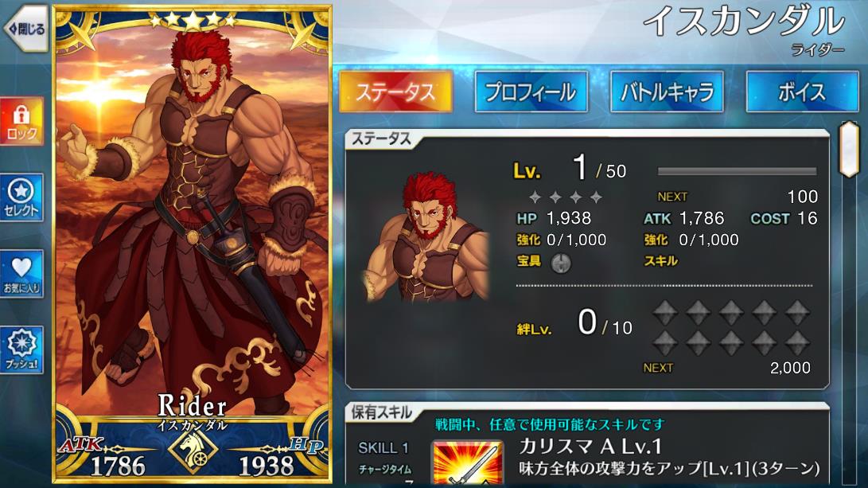
Task: Click the first ascension star under Lv.
Action: click(535, 197)
